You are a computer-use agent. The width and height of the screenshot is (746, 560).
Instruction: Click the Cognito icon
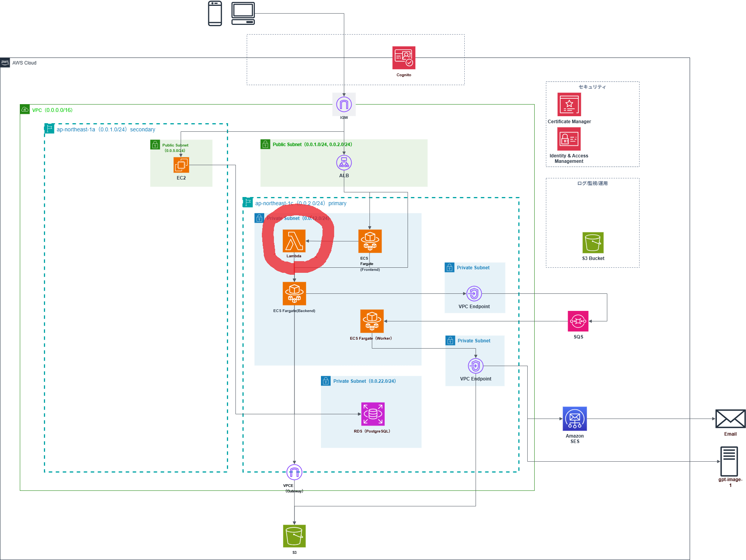pos(404,58)
